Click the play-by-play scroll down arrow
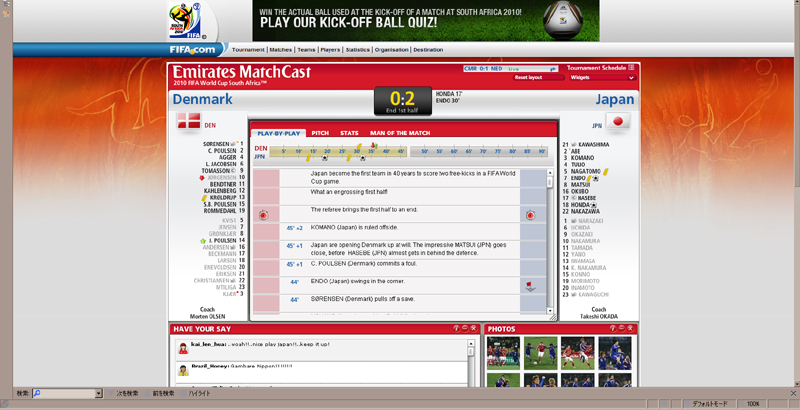Viewport: 800px width, 410px height. (x=550, y=311)
